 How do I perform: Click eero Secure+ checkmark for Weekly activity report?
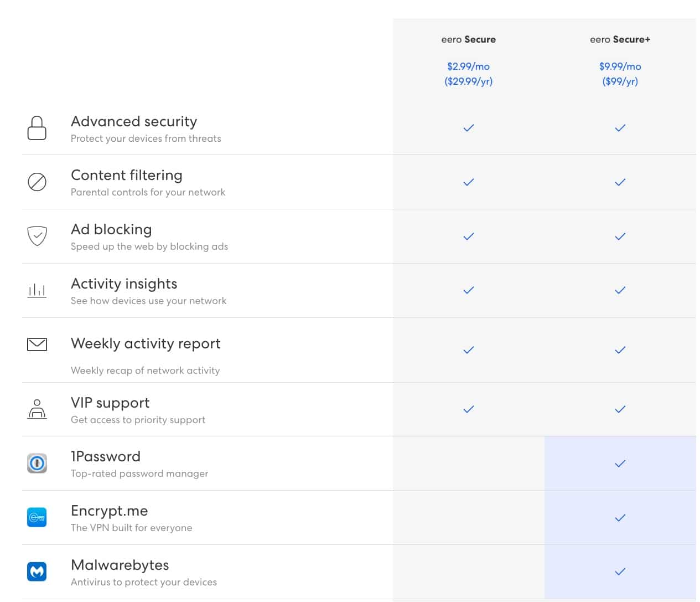pyautogui.click(x=620, y=350)
